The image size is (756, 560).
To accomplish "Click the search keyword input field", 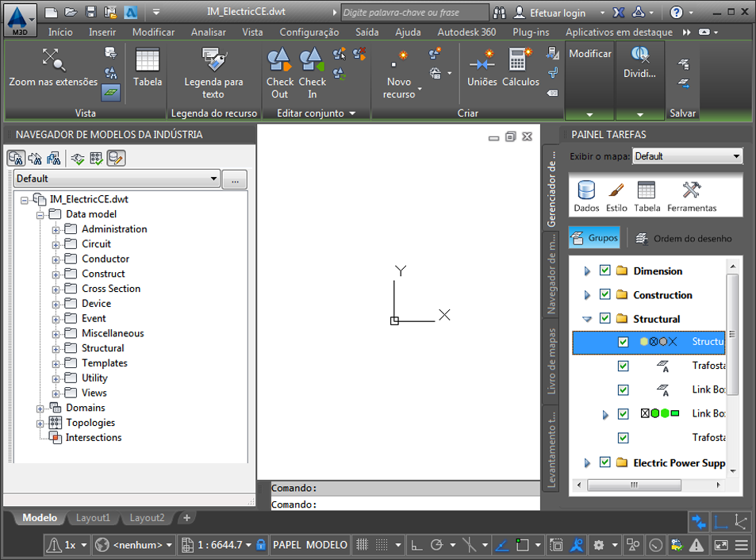I will (x=415, y=13).
